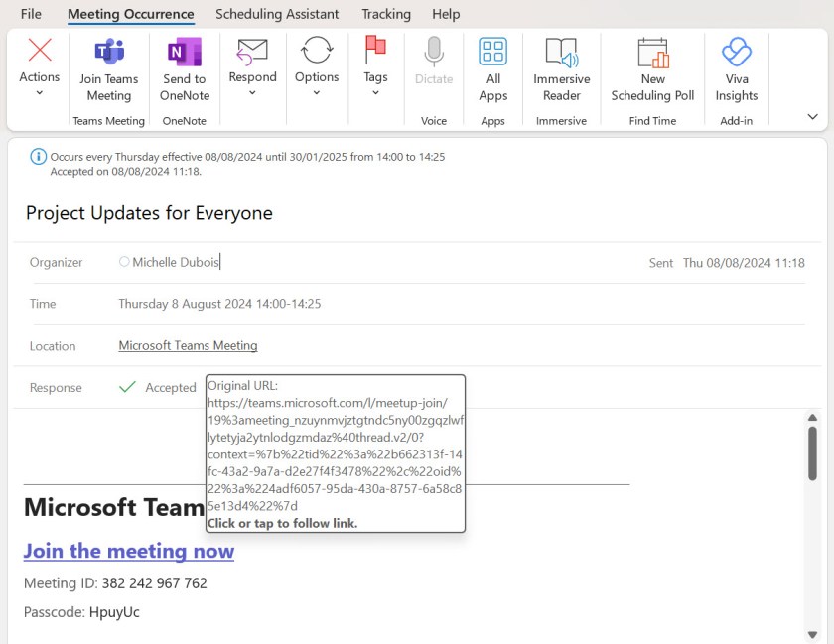
Task: Click the organizer name Michelle Dubois
Action: tap(176, 262)
